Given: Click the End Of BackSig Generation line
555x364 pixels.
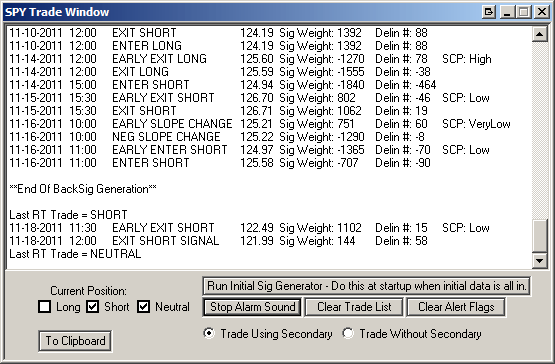Looking at the screenshot, I should (83, 189).
